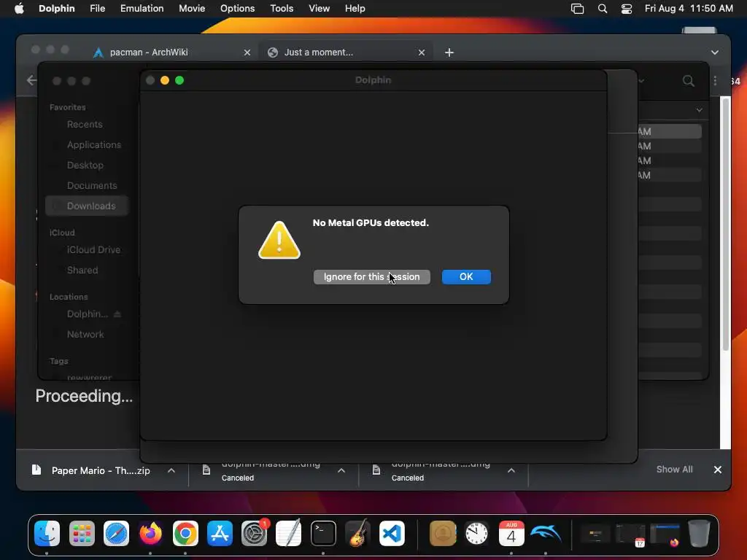Image resolution: width=747 pixels, height=560 pixels.
Task: Click the browser page vertical scrollbar
Action: [x=725, y=224]
